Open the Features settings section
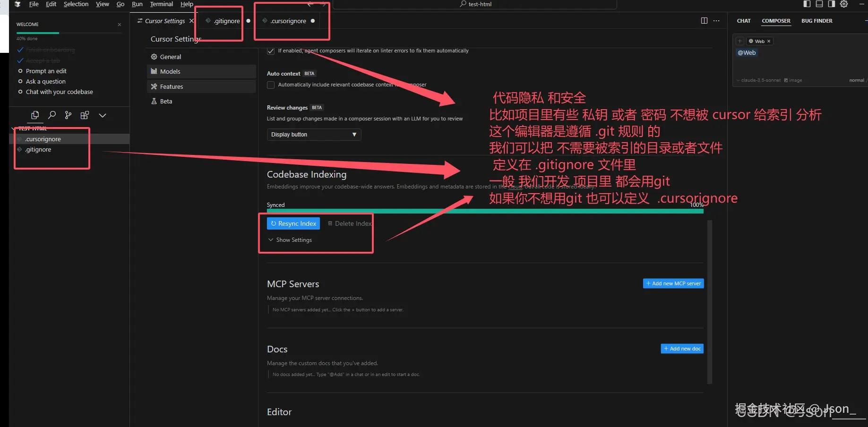Viewport: 868px width, 427px height. point(202,86)
